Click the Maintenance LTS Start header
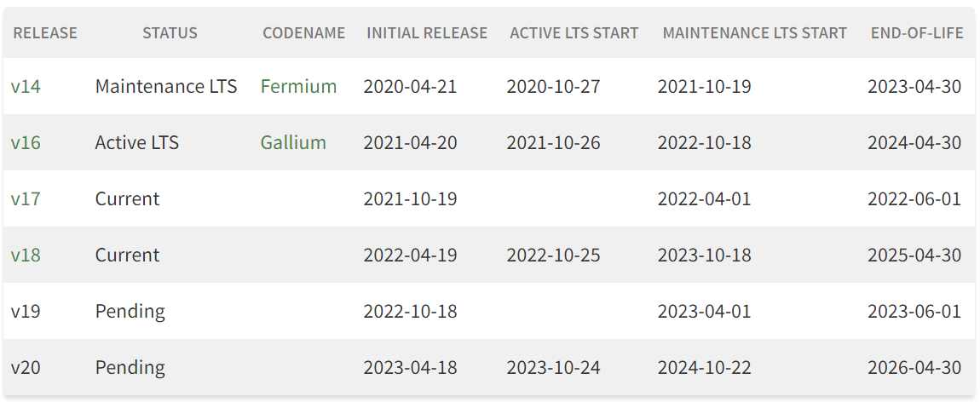Viewport: 980px width, 402px height. coord(754,33)
